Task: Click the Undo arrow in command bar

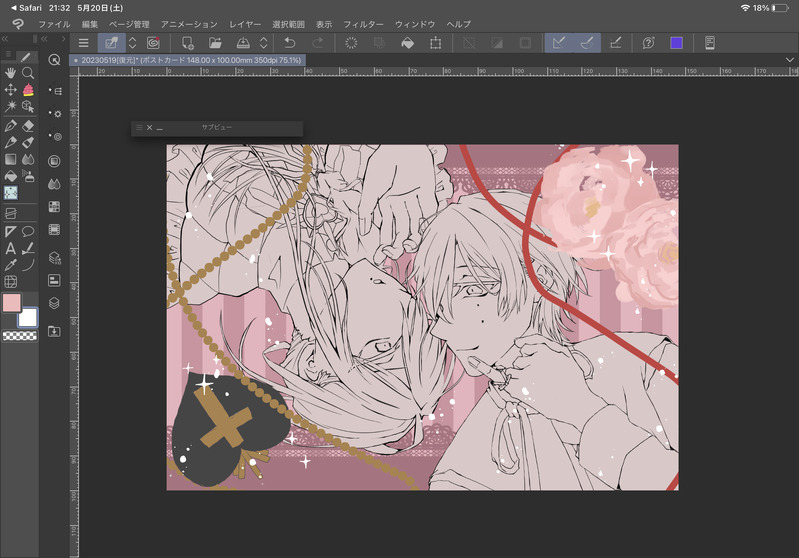Action: tap(290, 43)
